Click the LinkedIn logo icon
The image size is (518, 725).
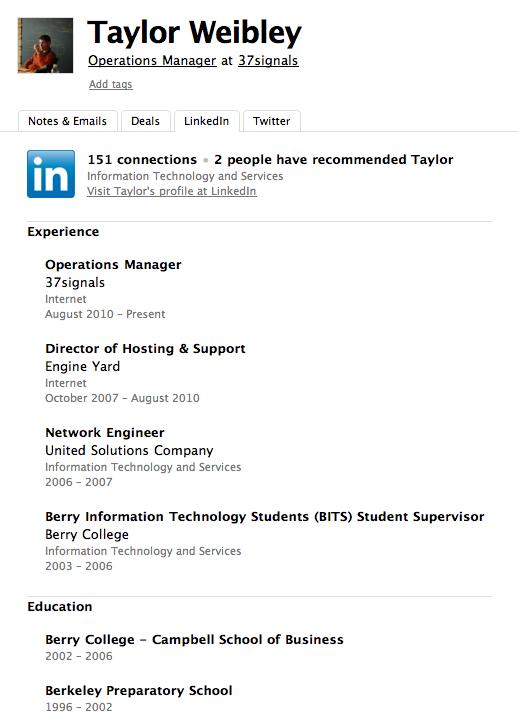51,174
